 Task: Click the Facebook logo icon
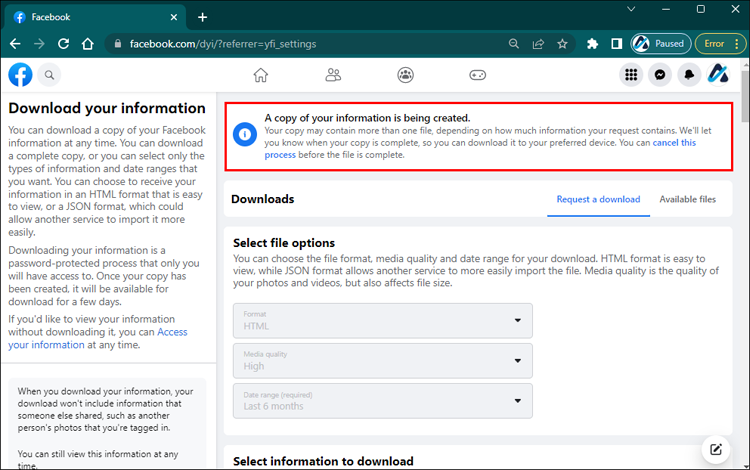20,75
